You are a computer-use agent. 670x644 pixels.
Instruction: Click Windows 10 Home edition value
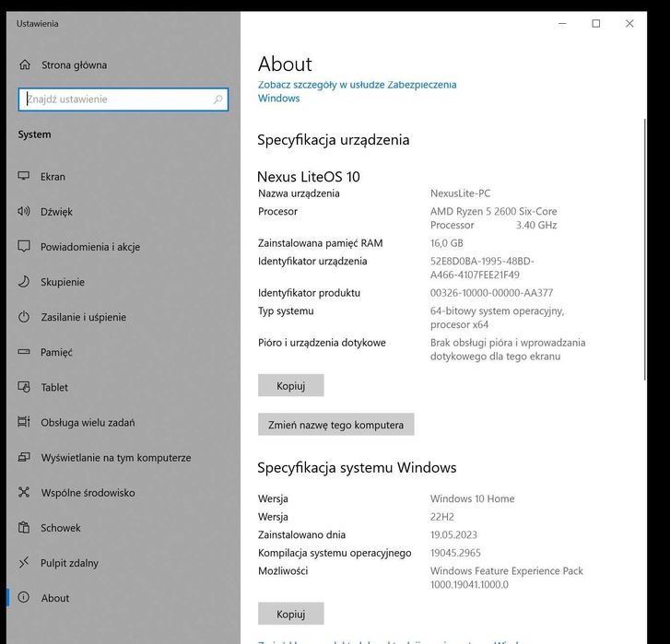coord(472,498)
